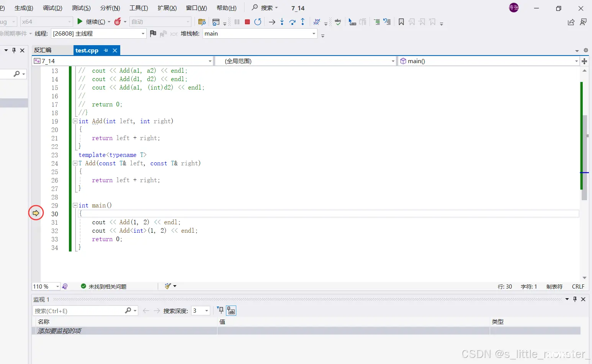The image size is (592, 364).
Task: Click the editor tab settings gear
Action: pyautogui.click(x=585, y=50)
